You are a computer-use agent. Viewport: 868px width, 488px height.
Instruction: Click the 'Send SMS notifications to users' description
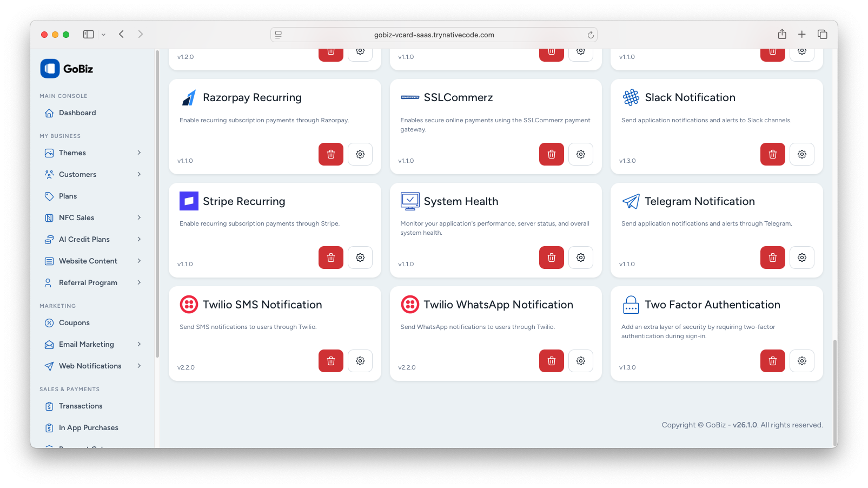point(248,327)
